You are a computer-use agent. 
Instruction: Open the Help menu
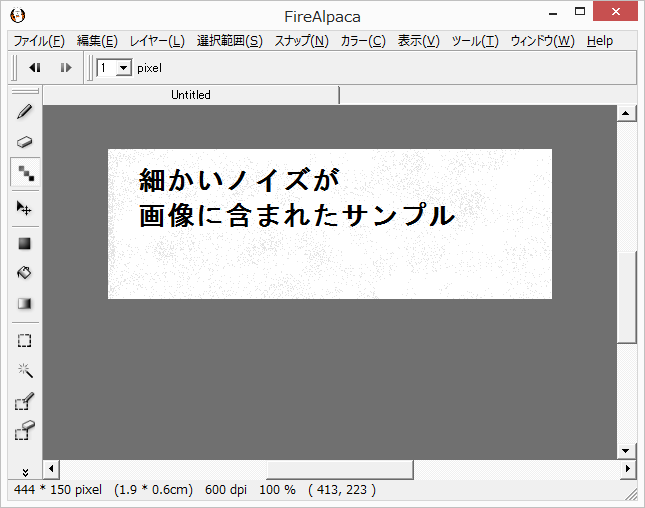pyautogui.click(x=600, y=41)
